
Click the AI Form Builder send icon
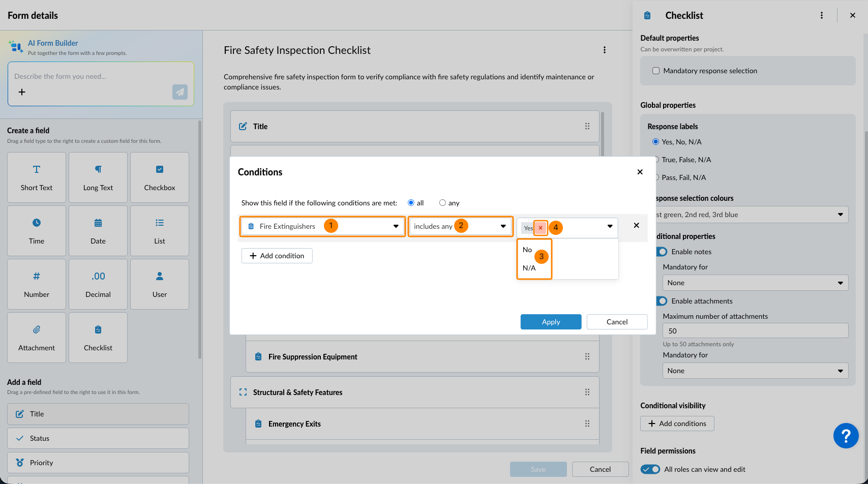180,92
